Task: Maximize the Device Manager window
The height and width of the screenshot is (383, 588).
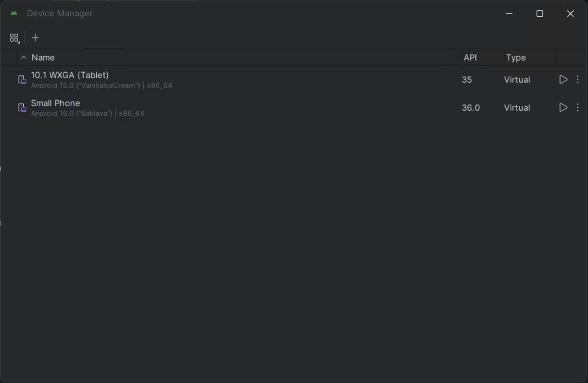Action: 540,14
